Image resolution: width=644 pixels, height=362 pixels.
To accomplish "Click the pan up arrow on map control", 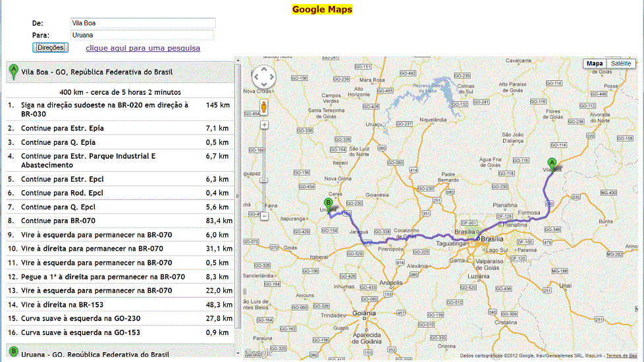I will click(263, 69).
